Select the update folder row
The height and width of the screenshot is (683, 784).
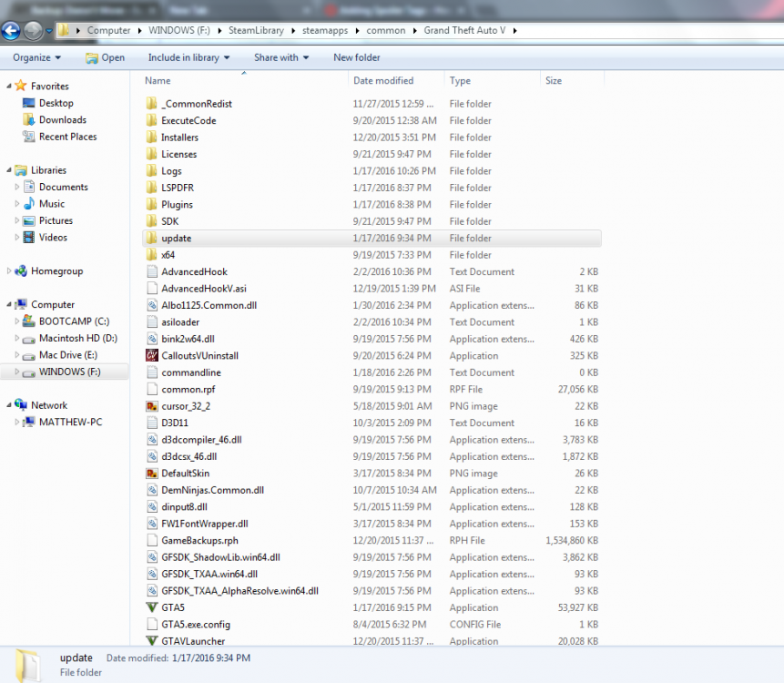tap(372, 238)
